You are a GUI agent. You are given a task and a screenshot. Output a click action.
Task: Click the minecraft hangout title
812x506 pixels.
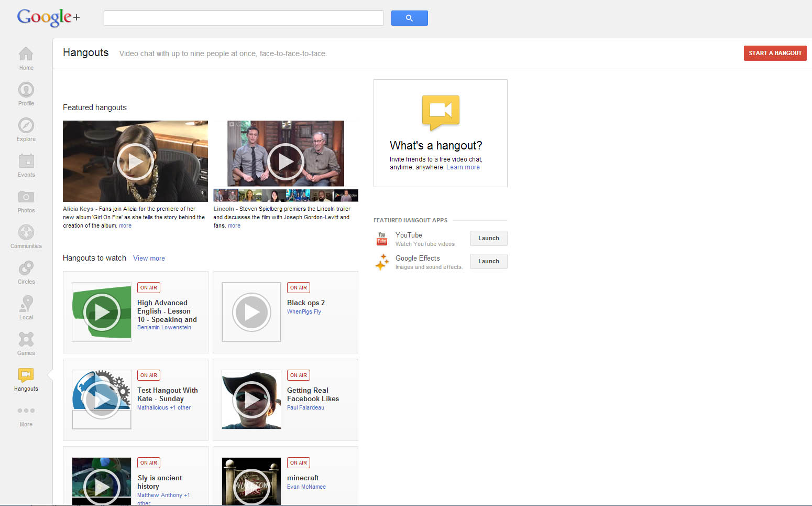[303, 478]
